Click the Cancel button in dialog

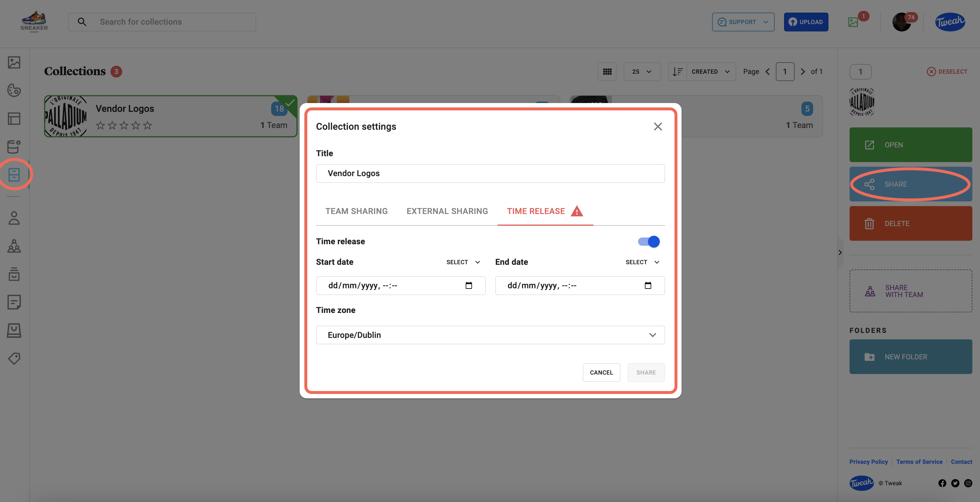click(601, 372)
